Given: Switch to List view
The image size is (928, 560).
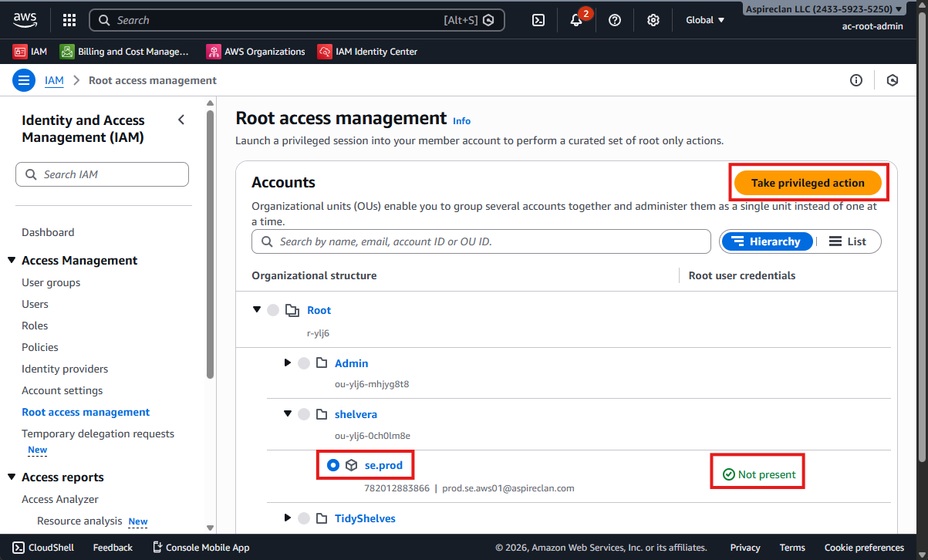Looking at the screenshot, I should 847,241.
